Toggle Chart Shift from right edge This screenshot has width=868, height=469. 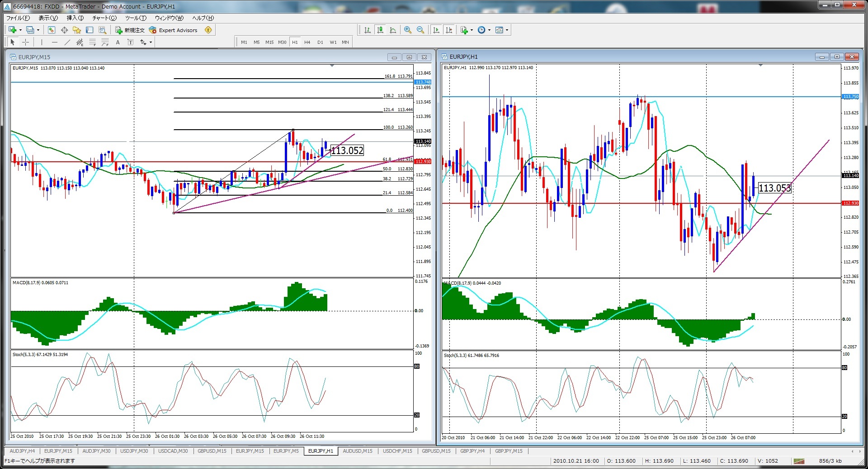pos(449,30)
